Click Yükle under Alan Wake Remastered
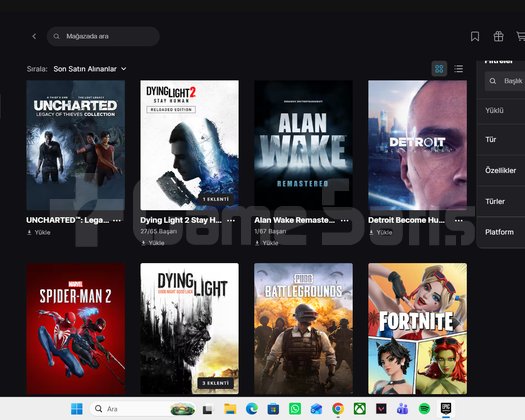Viewport: 525px width, 420px height. [x=267, y=243]
